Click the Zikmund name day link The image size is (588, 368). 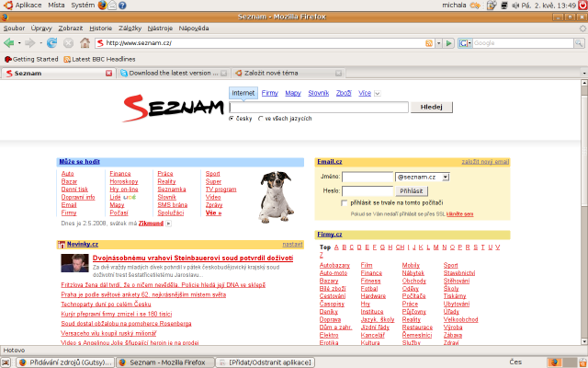[x=151, y=224]
